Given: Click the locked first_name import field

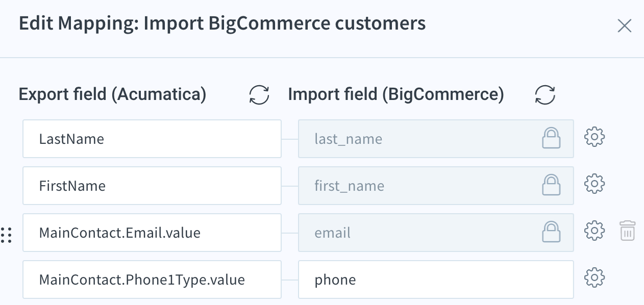Looking at the screenshot, I should point(436,186).
